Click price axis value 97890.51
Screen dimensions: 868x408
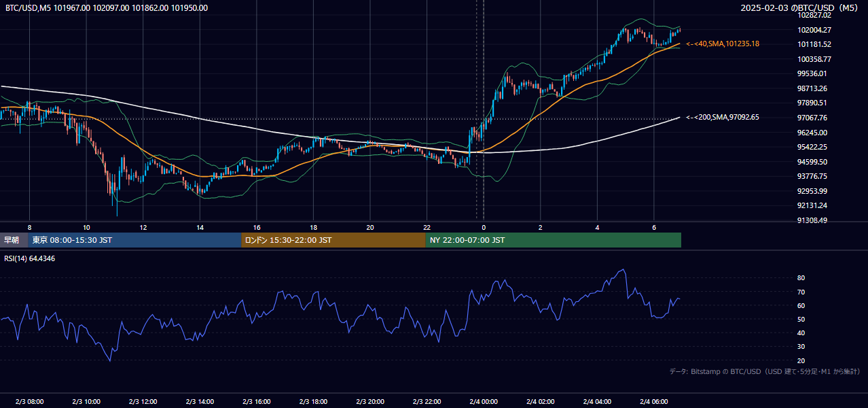coord(813,103)
